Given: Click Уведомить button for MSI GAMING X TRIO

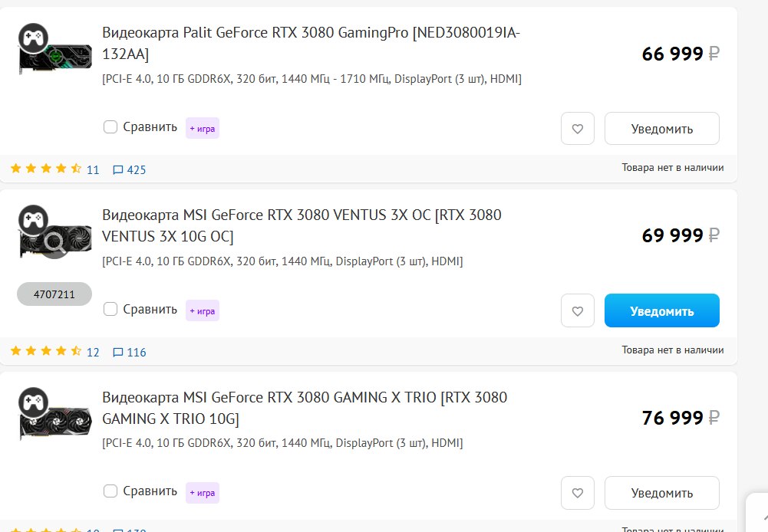Looking at the screenshot, I should 661,493.
